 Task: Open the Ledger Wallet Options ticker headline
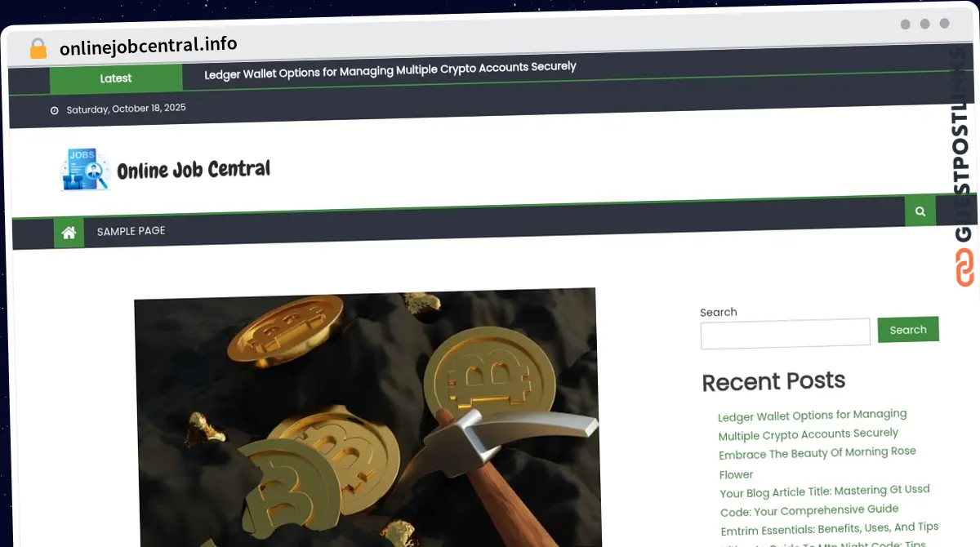click(390, 70)
